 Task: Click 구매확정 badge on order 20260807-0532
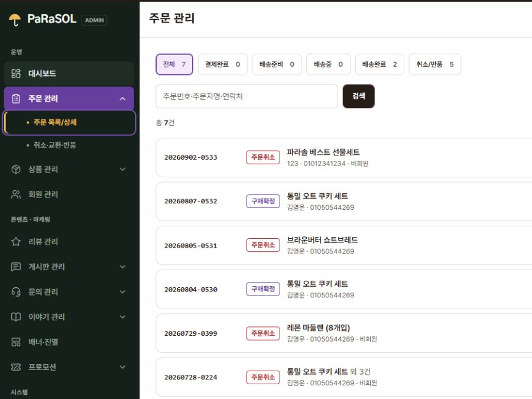click(x=263, y=201)
